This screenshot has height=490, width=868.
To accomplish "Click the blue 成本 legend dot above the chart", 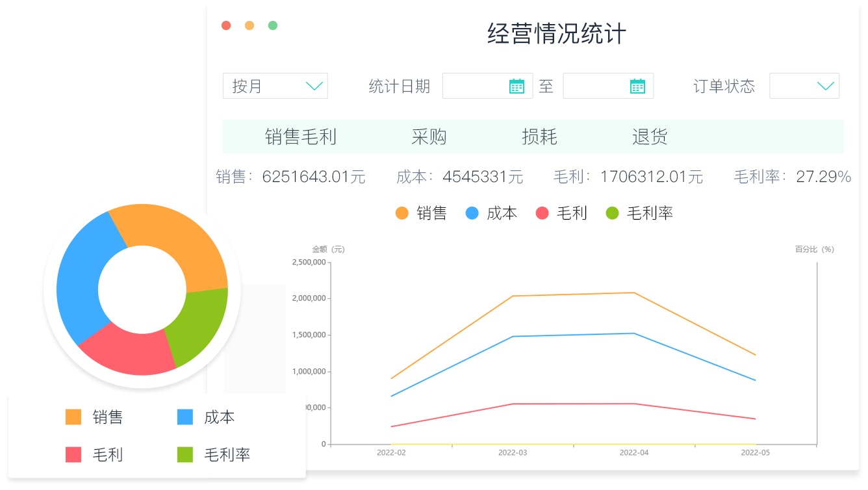I will click(471, 213).
